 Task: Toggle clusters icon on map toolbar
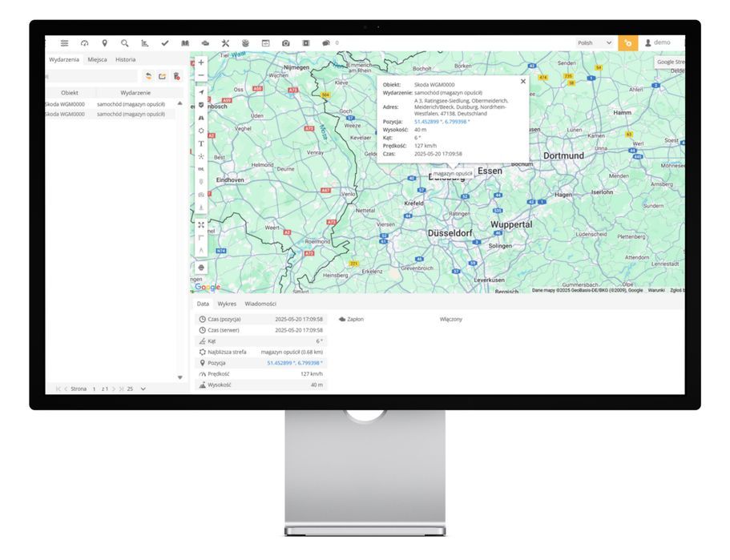pyautogui.click(x=201, y=156)
